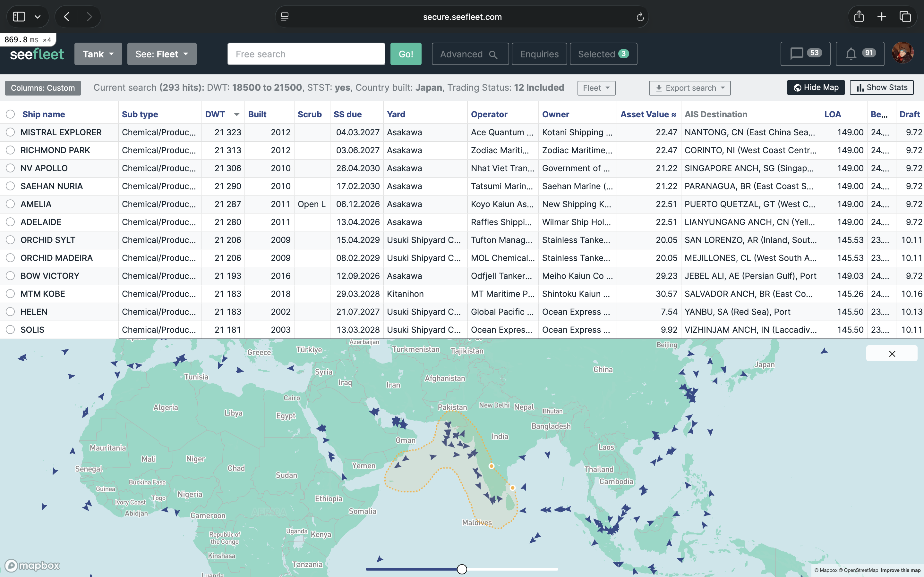Click the Show Stats button
This screenshot has height=577, width=924.
(x=881, y=88)
